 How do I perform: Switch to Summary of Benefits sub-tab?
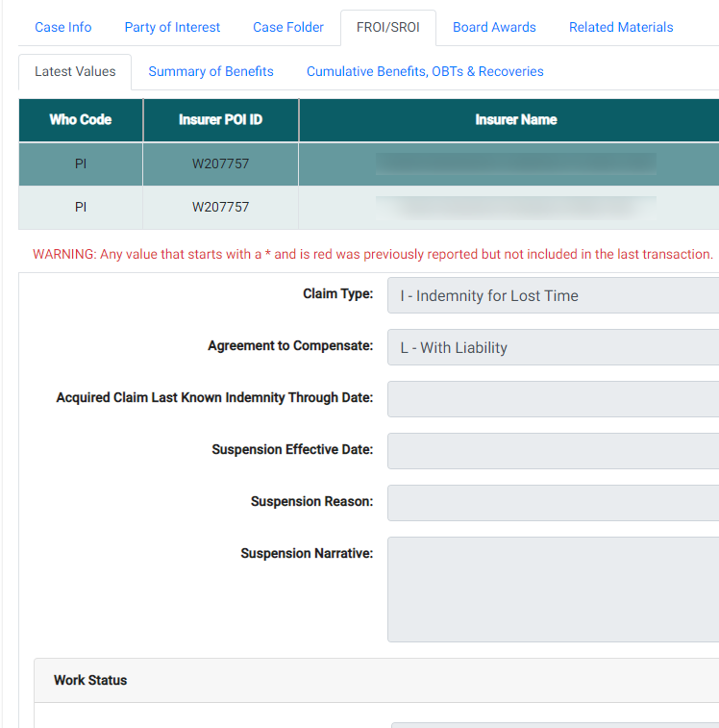click(x=211, y=71)
